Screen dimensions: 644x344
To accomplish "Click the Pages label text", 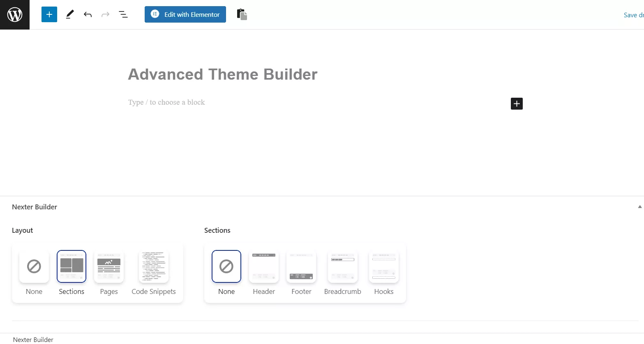I will tap(109, 291).
